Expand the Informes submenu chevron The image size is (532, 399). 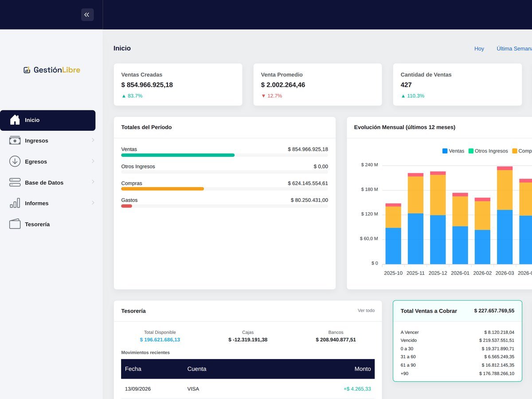click(x=93, y=203)
